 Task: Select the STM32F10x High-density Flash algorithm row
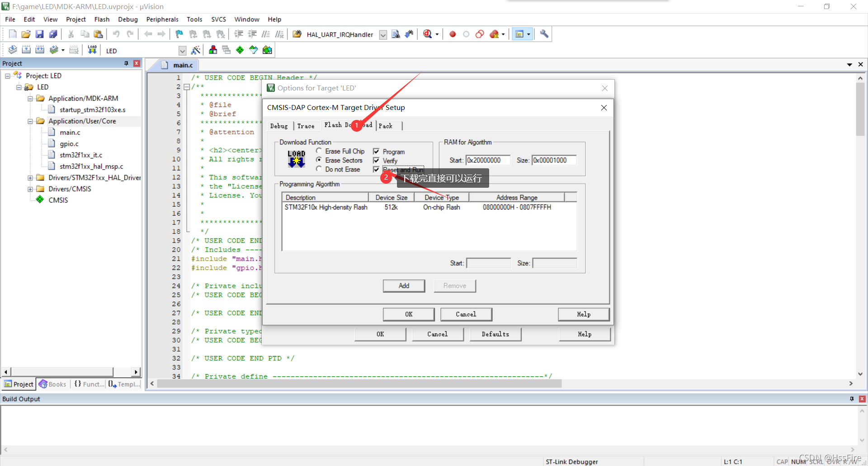pyautogui.click(x=429, y=207)
